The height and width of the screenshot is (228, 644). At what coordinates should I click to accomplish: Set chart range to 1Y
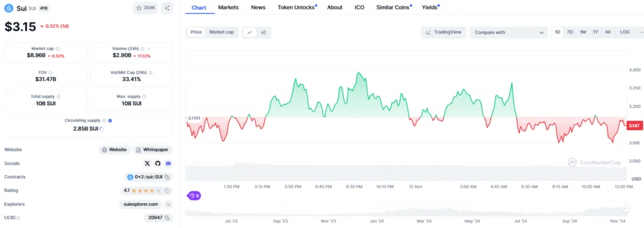[595, 32]
